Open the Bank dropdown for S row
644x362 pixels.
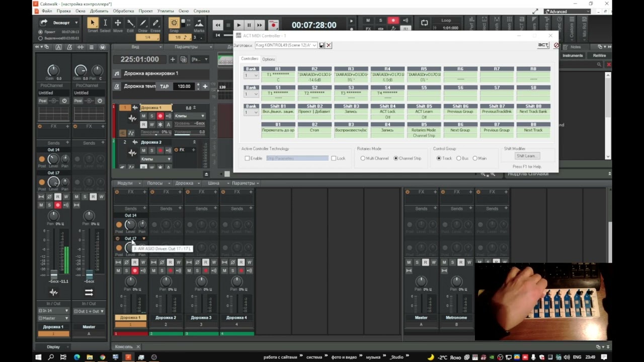[x=251, y=94]
